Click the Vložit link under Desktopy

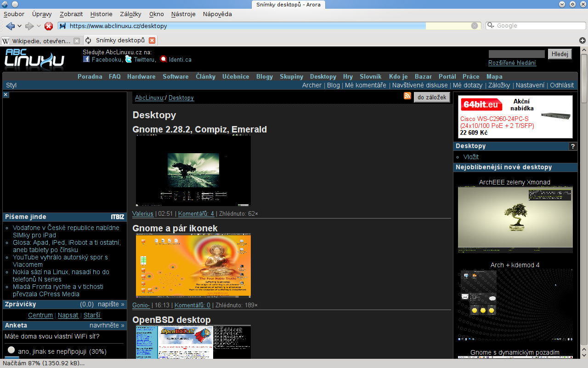pos(471,157)
